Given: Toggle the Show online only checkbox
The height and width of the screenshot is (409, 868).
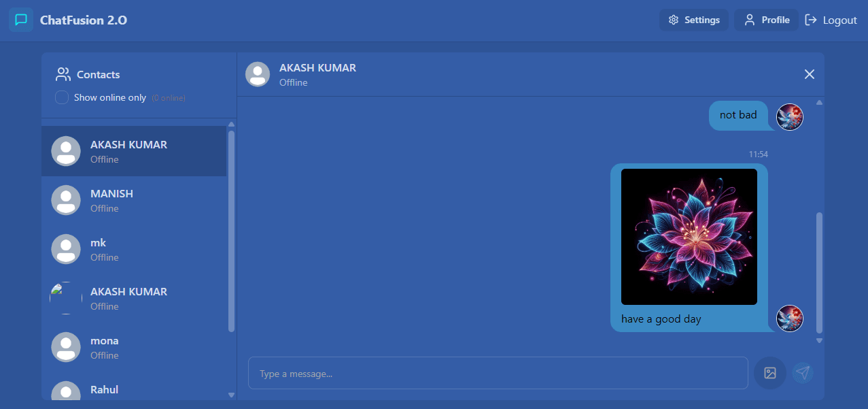Looking at the screenshot, I should (62, 97).
